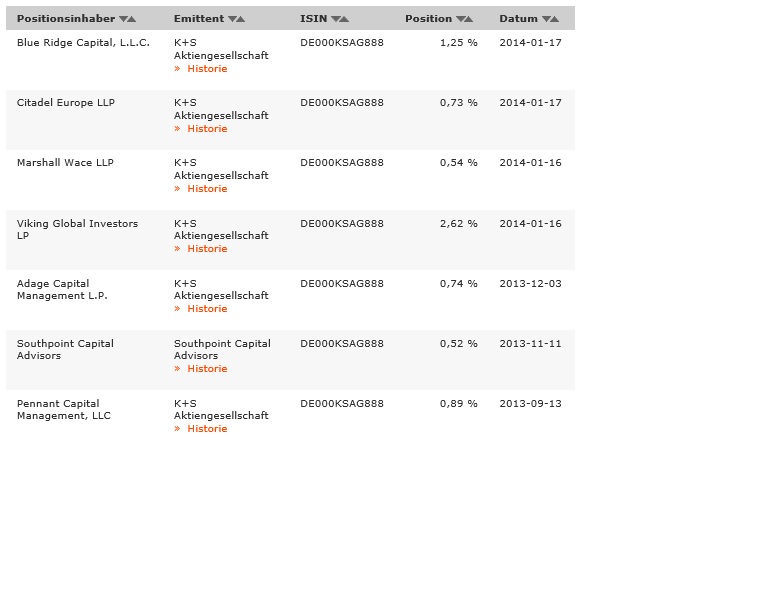Screen dimensions: 768x614
Task: Click the 2,62 % position value
Action: (x=458, y=224)
